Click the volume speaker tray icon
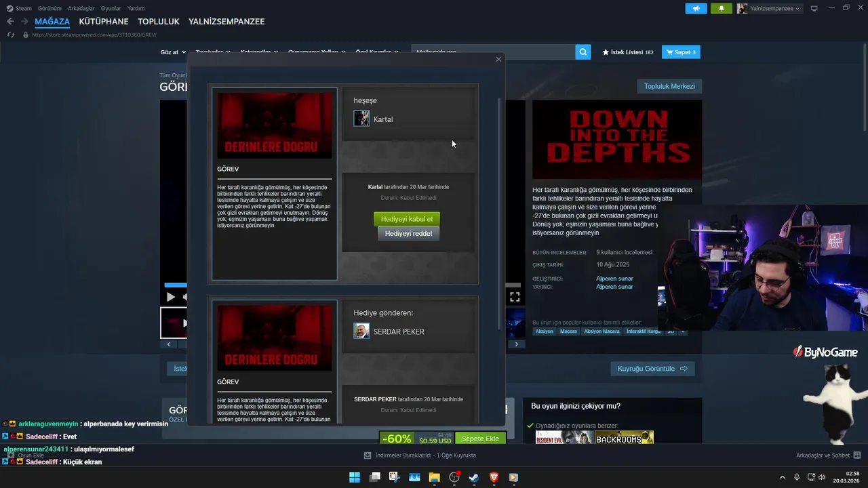 click(x=821, y=477)
